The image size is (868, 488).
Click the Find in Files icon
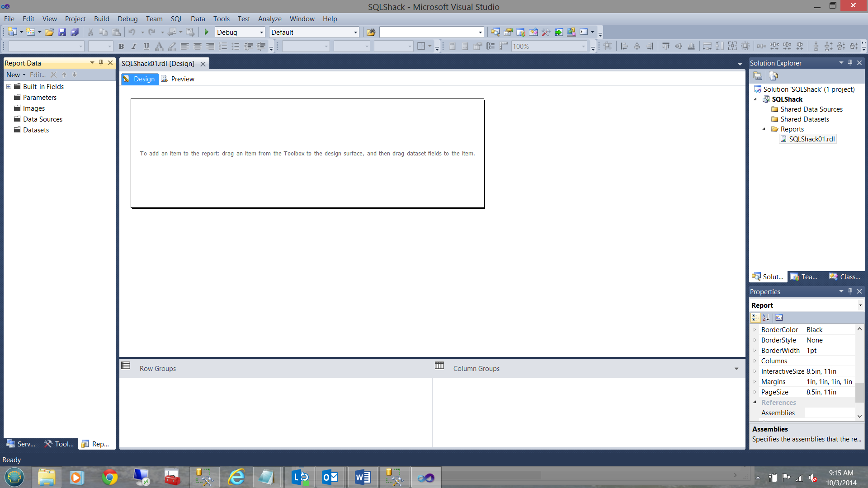(371, 32)
